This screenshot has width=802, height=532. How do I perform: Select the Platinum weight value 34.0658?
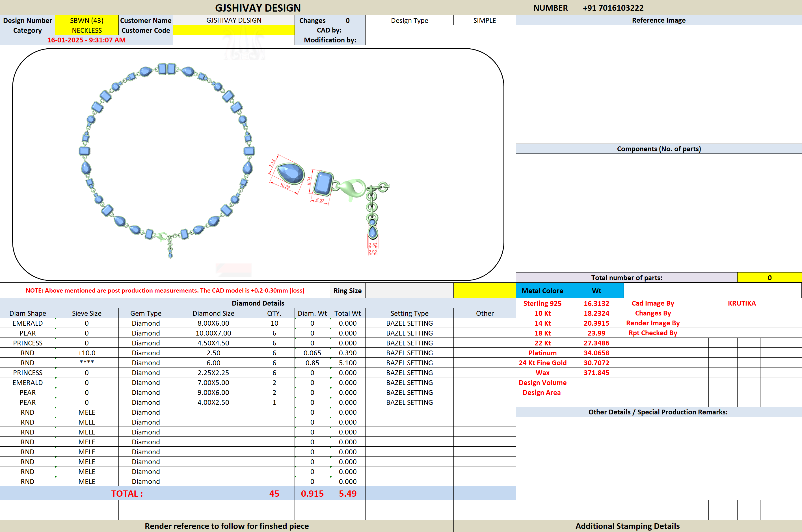click(x=596, y=353)
